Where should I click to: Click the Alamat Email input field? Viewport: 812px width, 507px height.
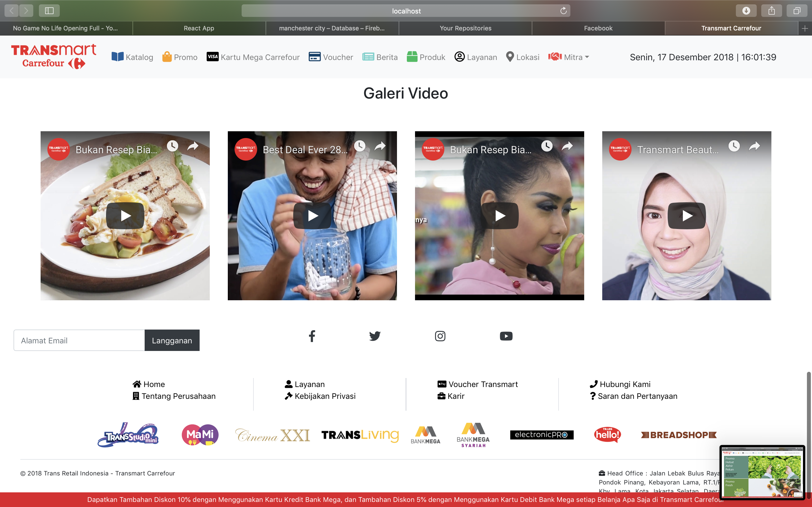tap(79, 340)
